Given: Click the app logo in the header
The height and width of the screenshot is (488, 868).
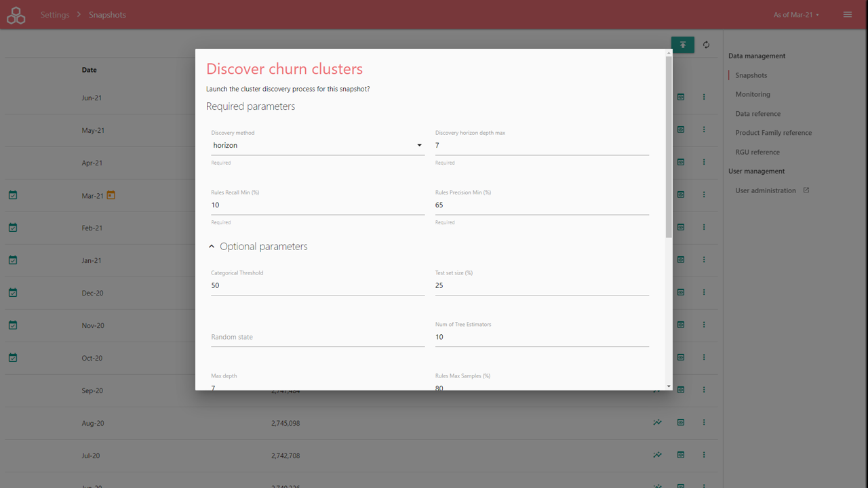Looking at the screenshot, I should [x=16, y=15].
